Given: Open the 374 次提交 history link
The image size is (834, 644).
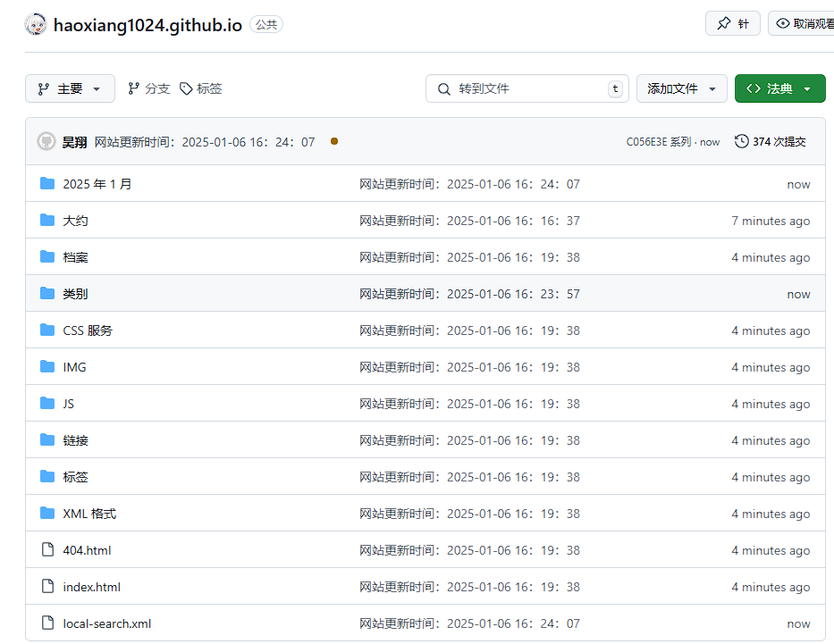Looking at the screenshot, I should coord(771,142).
